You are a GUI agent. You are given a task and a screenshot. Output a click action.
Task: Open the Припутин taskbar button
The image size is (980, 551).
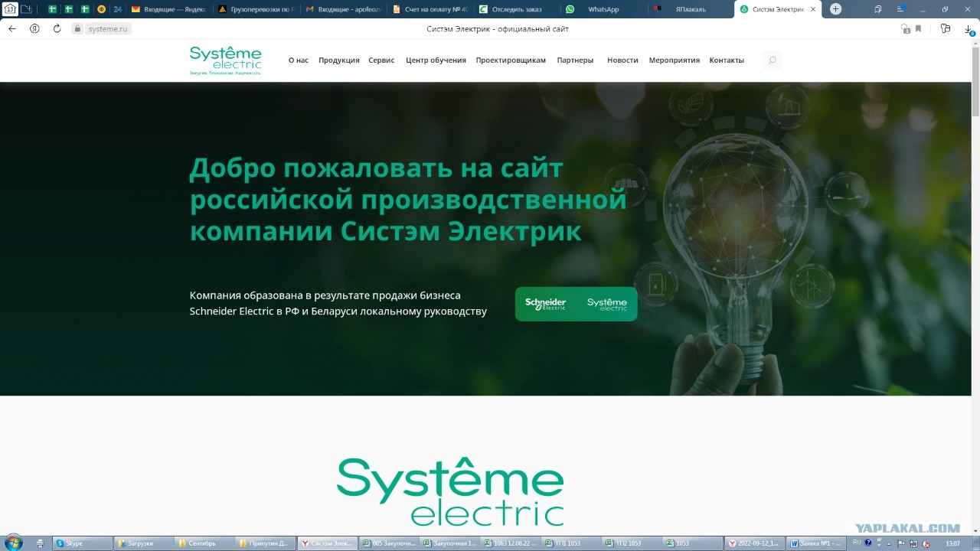tap(266, 543)
